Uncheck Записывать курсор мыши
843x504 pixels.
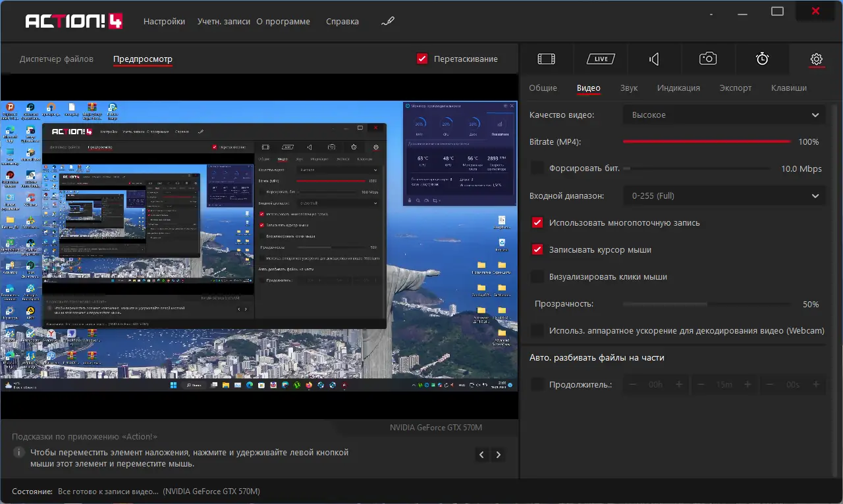537,250
